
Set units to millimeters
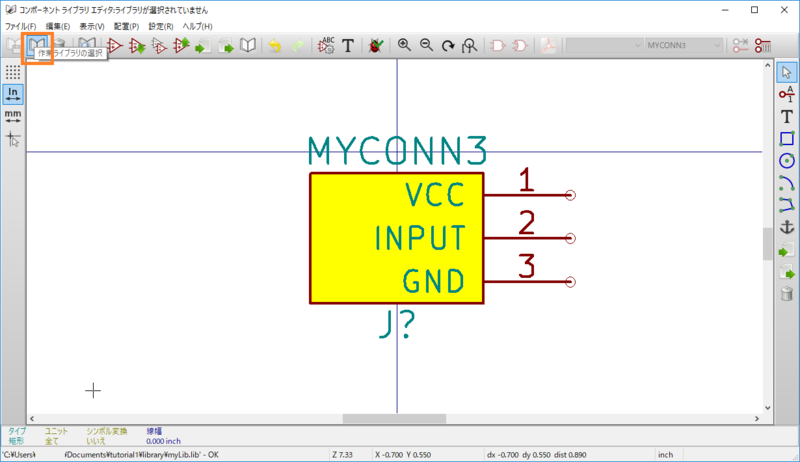(x=13, y=116)
